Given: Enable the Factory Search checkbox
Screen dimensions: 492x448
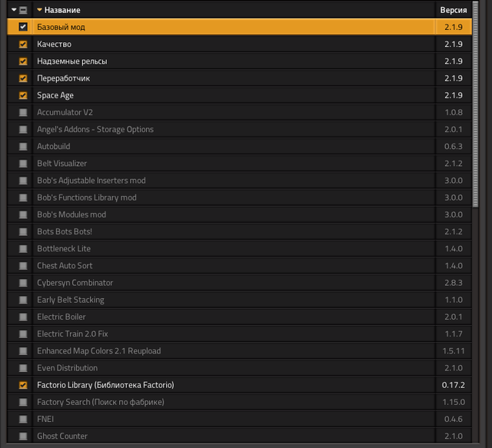Looking at the screenshot, I should (23, 402).
